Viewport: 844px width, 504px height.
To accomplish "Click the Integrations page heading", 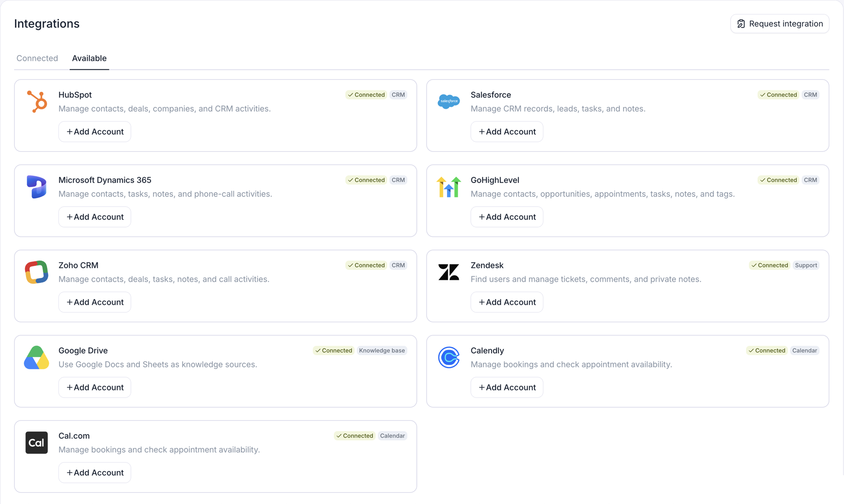I will coord(47,24).
